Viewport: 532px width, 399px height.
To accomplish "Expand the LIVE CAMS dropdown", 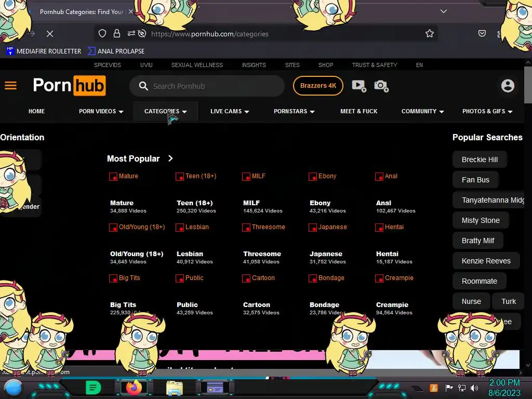I will coord(230,111).
